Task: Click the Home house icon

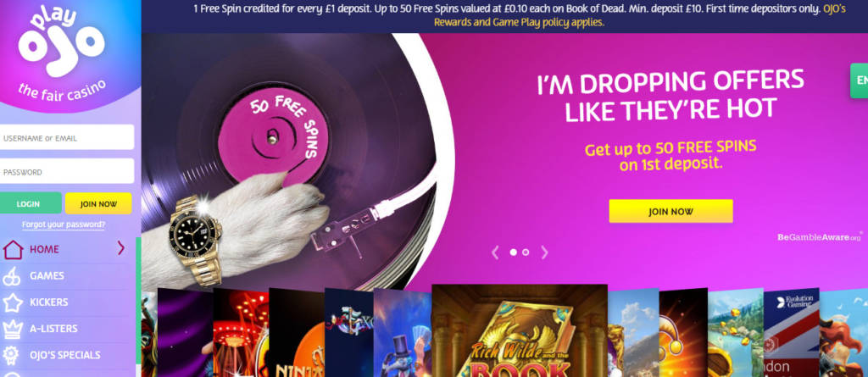Action: [13, 250]
